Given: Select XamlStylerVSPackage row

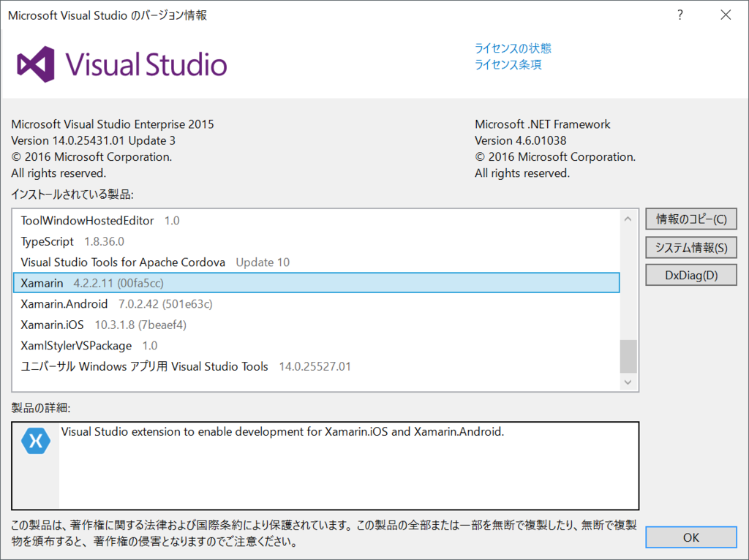Looking at the screenshot, I should (317, 346).
